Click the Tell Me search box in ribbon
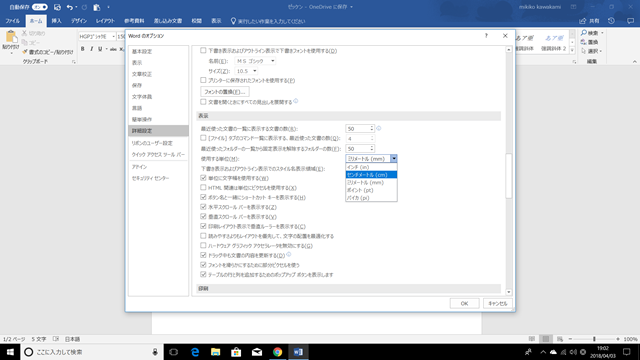 (x=271, y=21)
